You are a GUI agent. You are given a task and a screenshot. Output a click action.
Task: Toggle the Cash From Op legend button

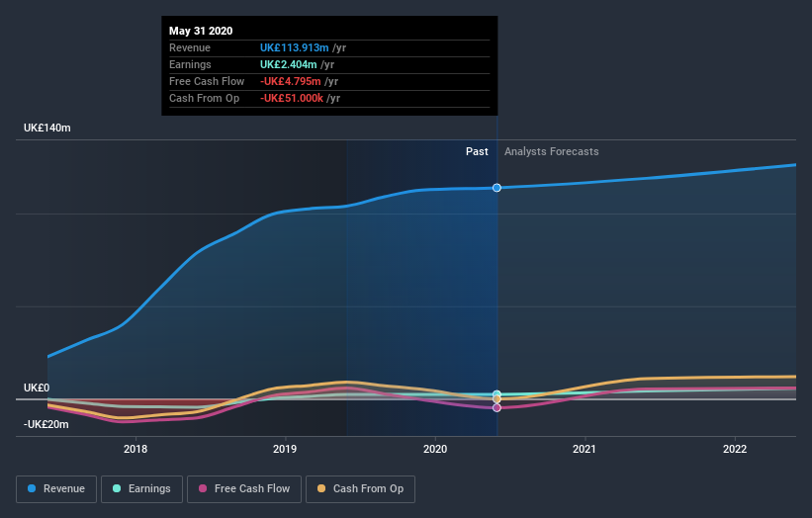360,489
